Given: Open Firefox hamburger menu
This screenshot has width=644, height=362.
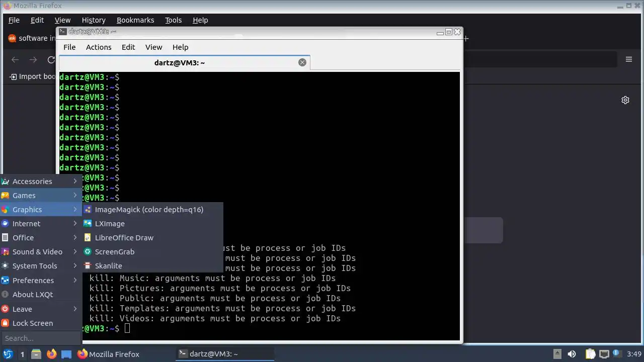Looking at the screenshot, I should click(x=629, y=59).
